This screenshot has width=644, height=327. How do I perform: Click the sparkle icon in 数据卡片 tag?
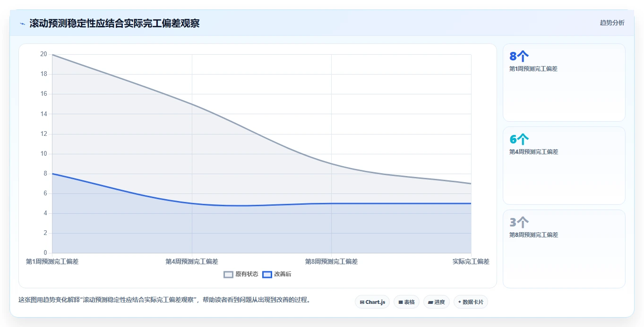point(460,302)
